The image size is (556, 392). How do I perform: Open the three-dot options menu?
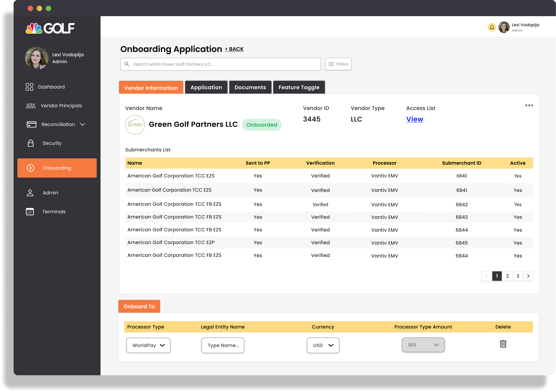(x=529, y=105)
